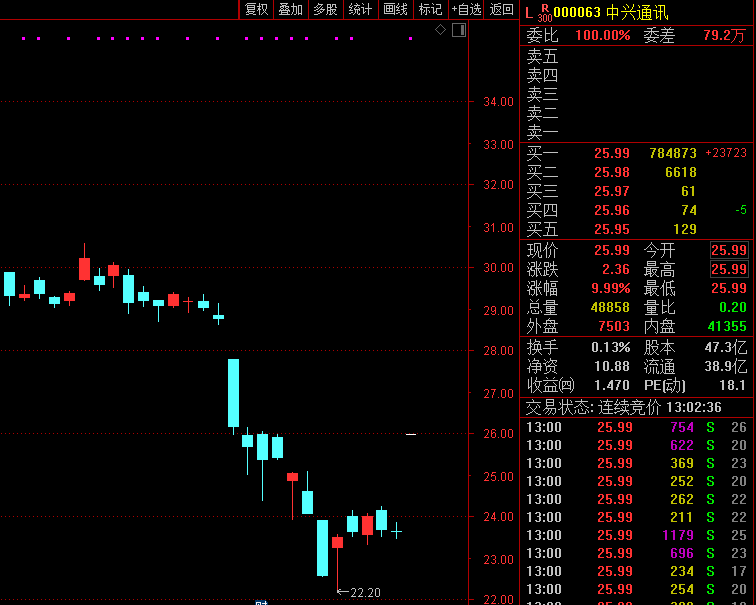Click the boxed 今开 value 25.99
The height and width of the screenshot is (605, 756).
pos(729,250)
